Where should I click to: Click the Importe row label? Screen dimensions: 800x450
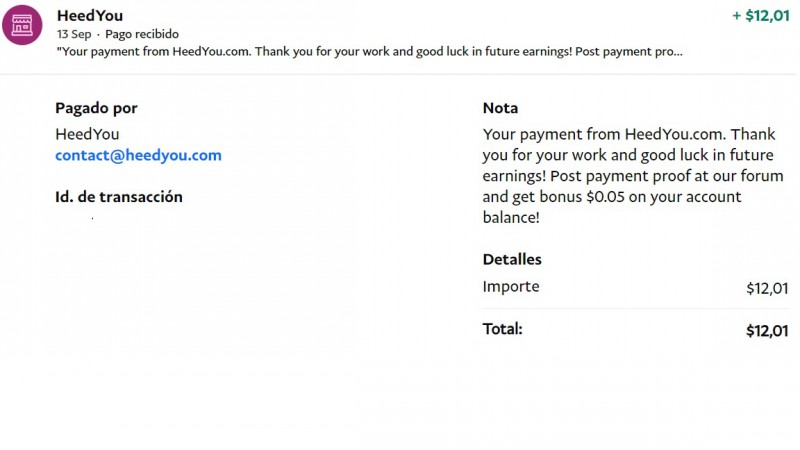(511, 287)
